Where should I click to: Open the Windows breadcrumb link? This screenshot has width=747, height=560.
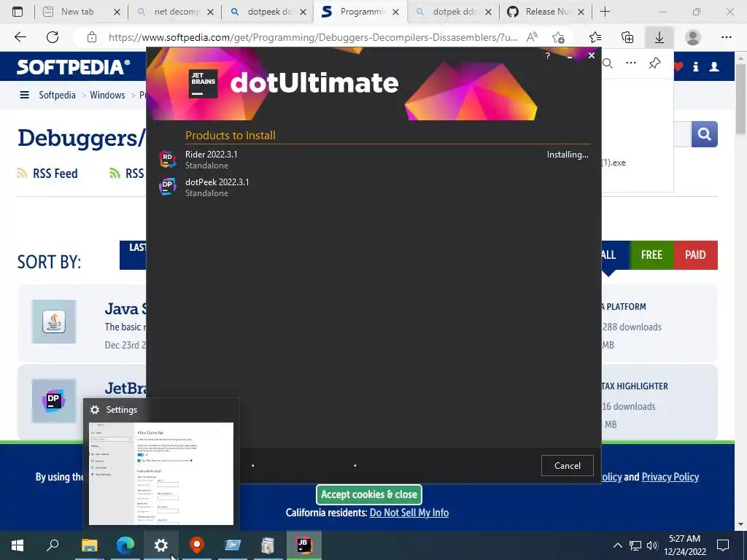point(107,95)
